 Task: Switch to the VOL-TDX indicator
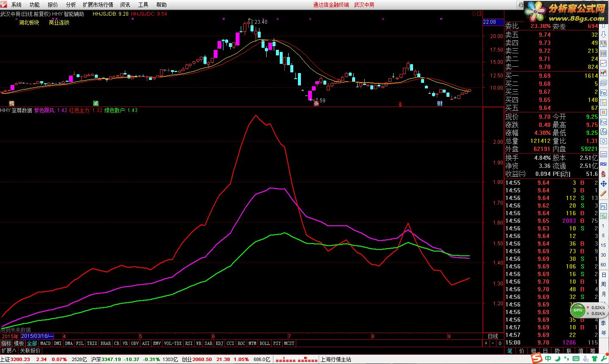pyautogui.click(x=173, y=343)
